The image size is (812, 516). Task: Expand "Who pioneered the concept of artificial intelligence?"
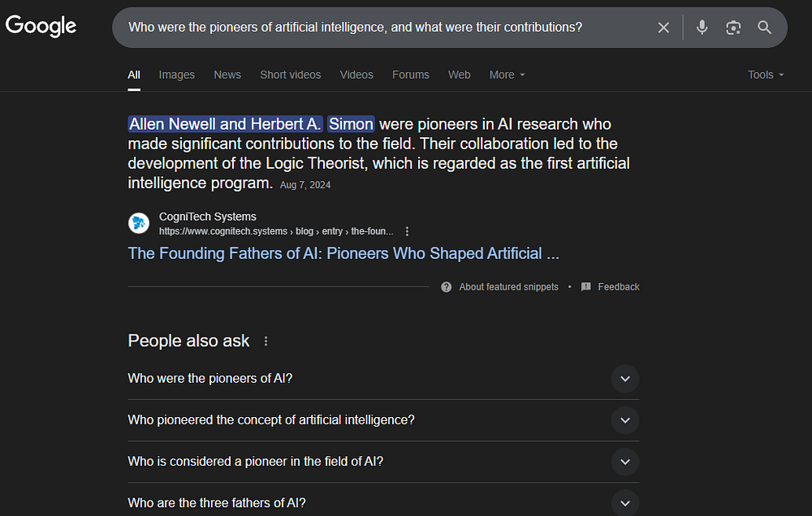tap(624, 420)
